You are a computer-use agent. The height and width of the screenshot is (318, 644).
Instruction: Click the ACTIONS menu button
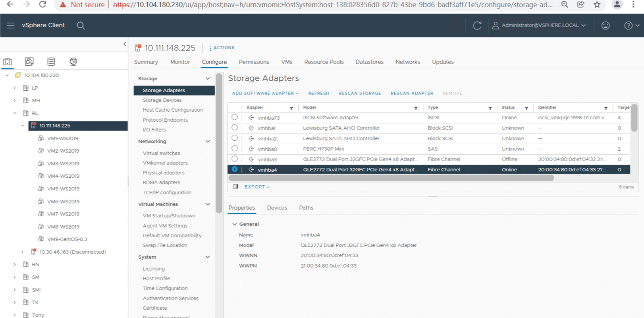pos(222,48)
